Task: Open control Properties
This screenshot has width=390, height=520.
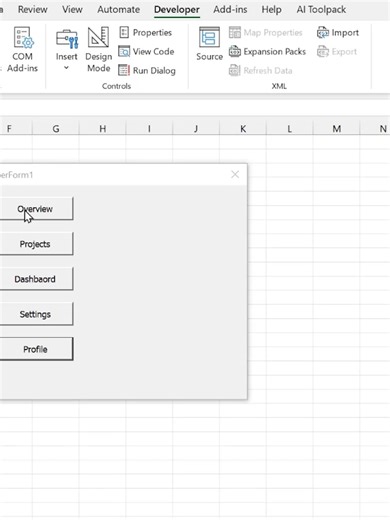Action: click(x=145, y=33)
